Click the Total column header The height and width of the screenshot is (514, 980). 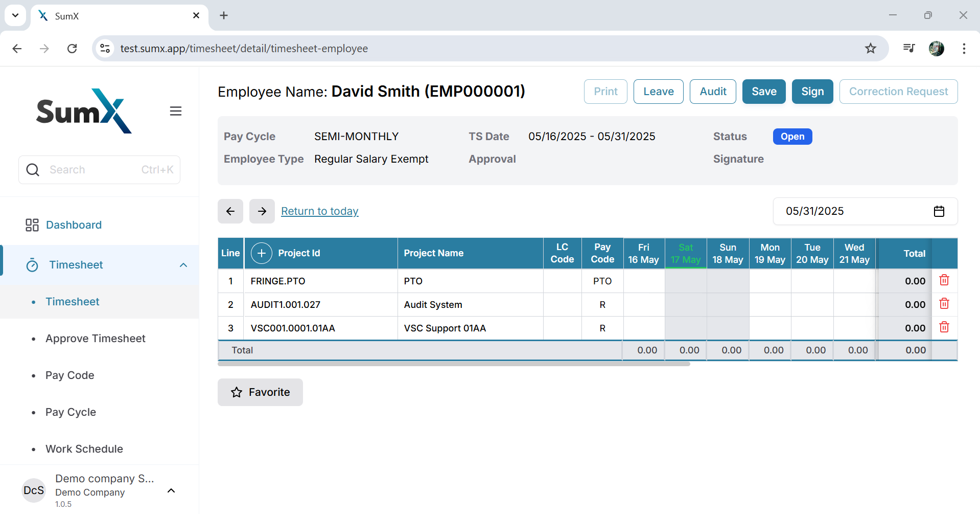click(904, 253)
